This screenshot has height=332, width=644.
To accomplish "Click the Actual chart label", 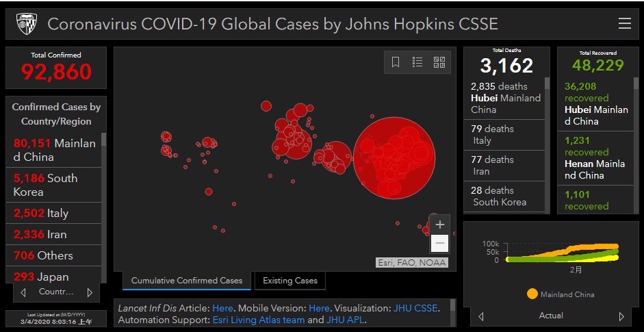I will tap(551, 316).
